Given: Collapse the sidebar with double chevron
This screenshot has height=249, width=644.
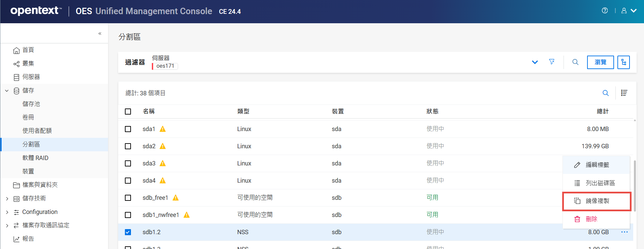Looking at the screenshot, I should pyautogui.click(x=100, y=33).
